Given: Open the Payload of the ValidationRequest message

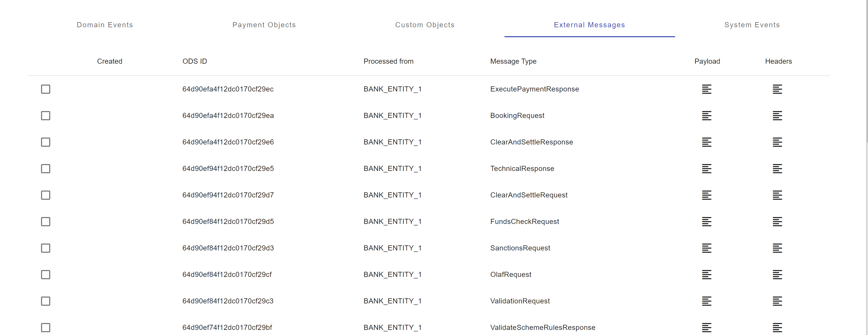Looking at the screenshot, I should [707, 301].
